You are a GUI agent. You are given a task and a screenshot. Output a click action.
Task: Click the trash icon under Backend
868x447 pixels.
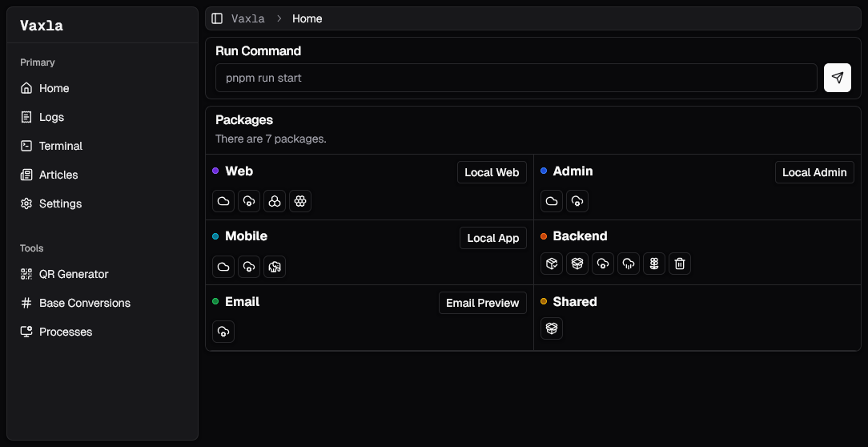(679, 264)
